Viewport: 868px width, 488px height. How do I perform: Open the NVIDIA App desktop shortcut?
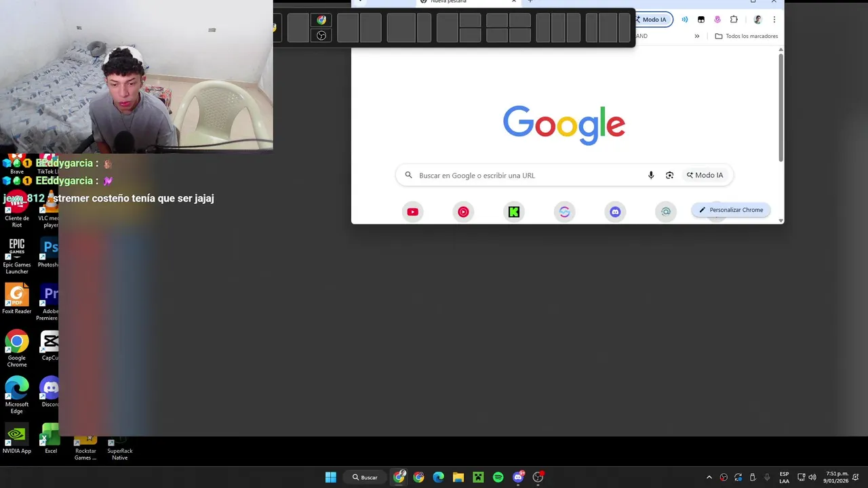[17, 439]
